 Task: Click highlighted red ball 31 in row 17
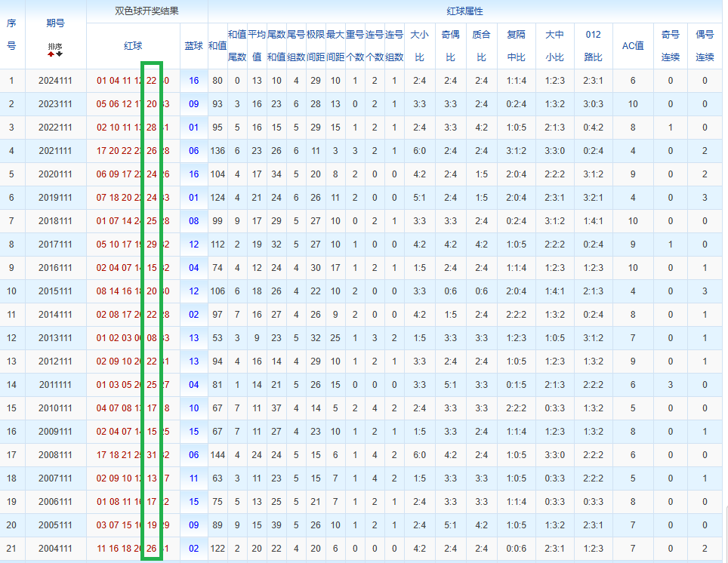tap(152, 455)
